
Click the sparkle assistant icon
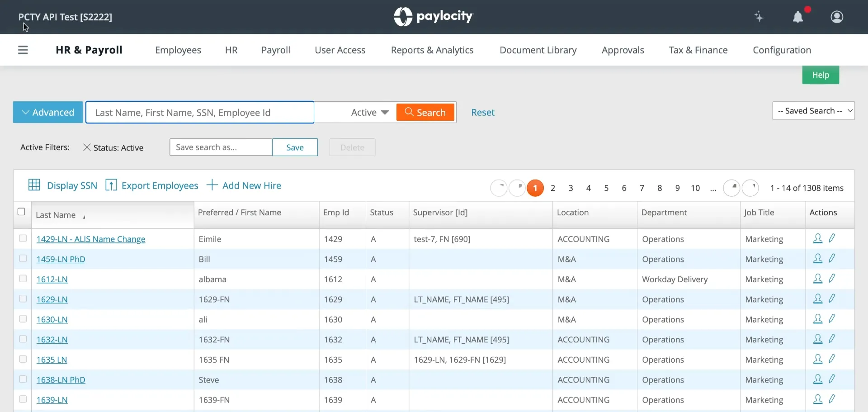pos(759,17)
